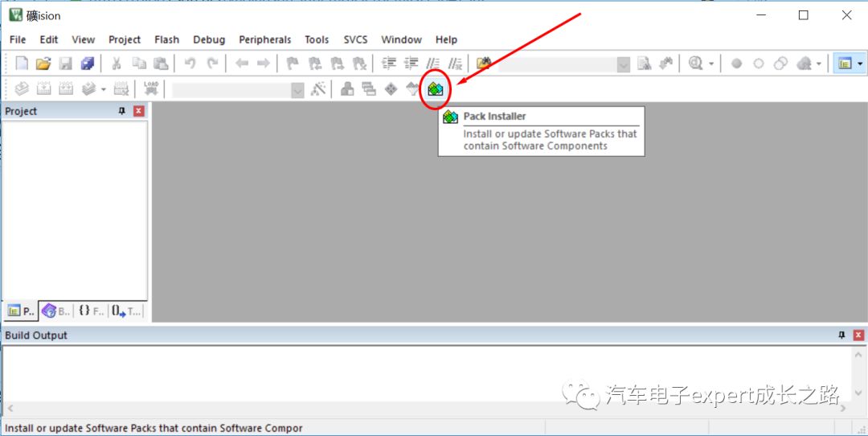Open a file using the folder icon
The height and width of the screenshot is (436, 868).
point(43,64)
